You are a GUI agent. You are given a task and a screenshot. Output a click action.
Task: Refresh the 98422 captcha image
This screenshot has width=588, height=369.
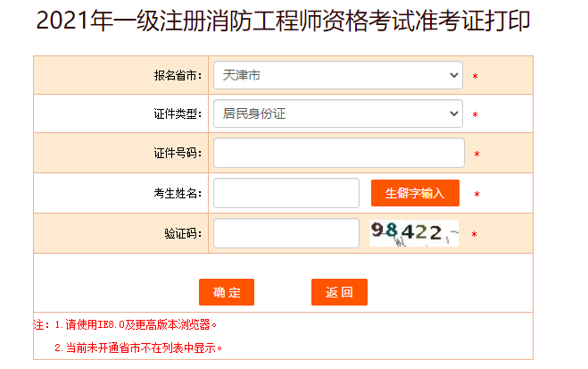tap(414, 233)
